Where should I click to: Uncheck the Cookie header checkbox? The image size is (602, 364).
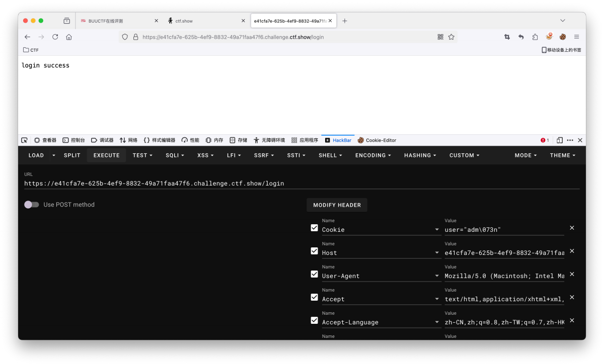tap(315, 228)
